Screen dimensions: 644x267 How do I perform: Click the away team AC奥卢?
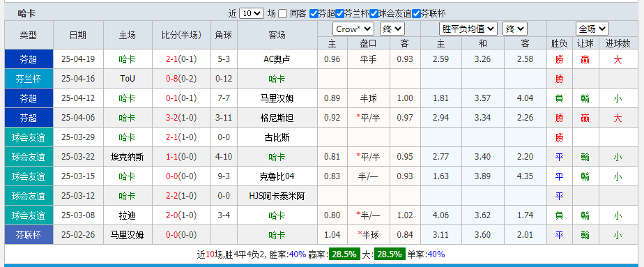277,59
